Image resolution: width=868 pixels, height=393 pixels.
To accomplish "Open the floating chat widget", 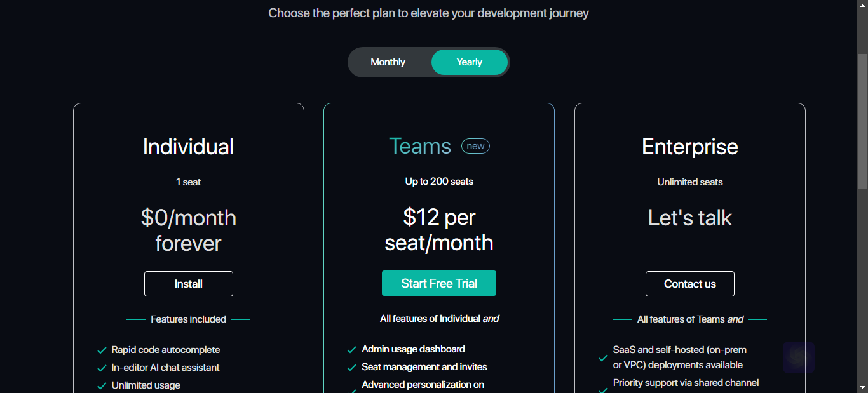I will [x=799, y=357].
